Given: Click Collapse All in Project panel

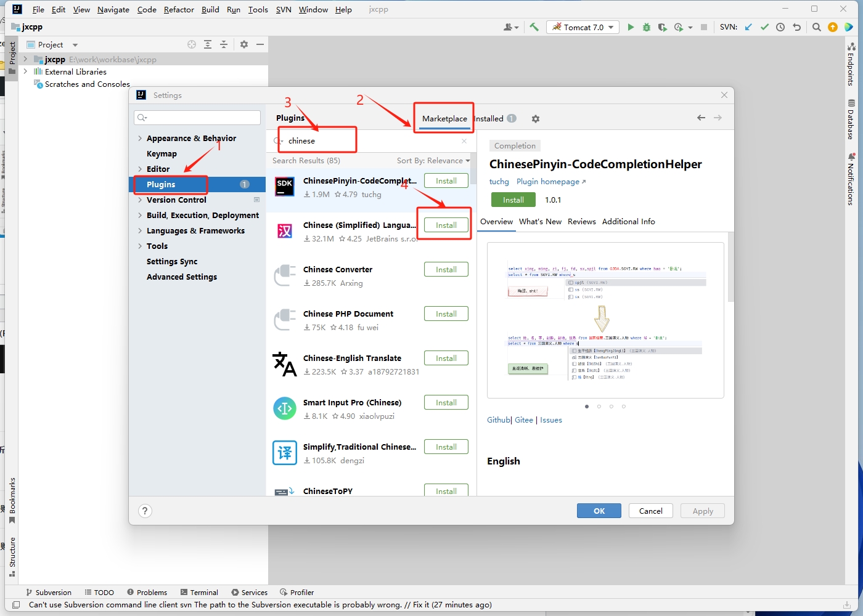Looking at the screenshot, I should point(224,44).
